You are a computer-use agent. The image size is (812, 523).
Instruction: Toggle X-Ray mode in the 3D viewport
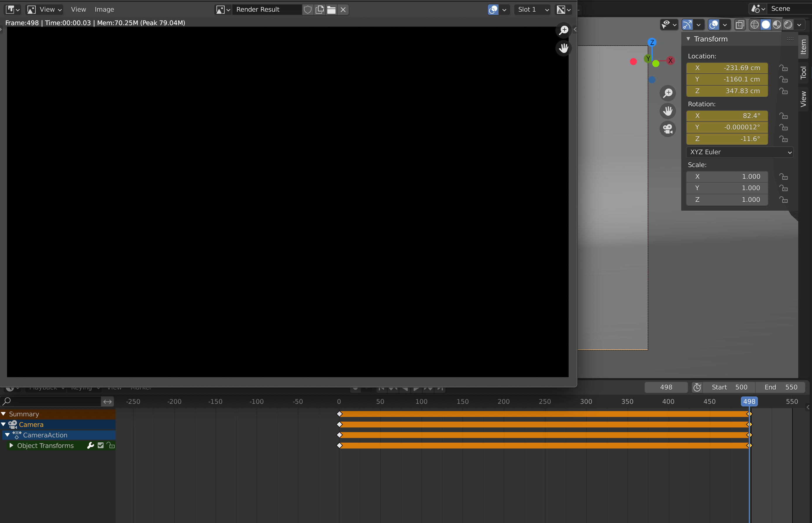click(740, 25)
